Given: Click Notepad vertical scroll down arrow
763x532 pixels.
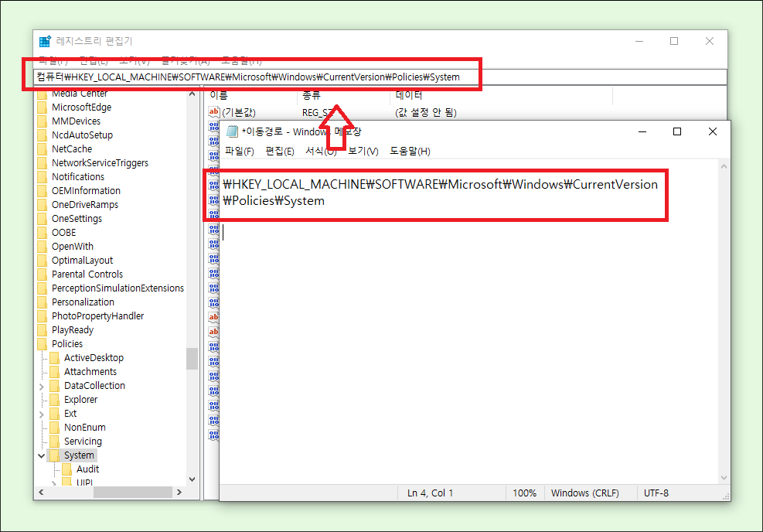Looking at the screenshot, I should point(724,478).
